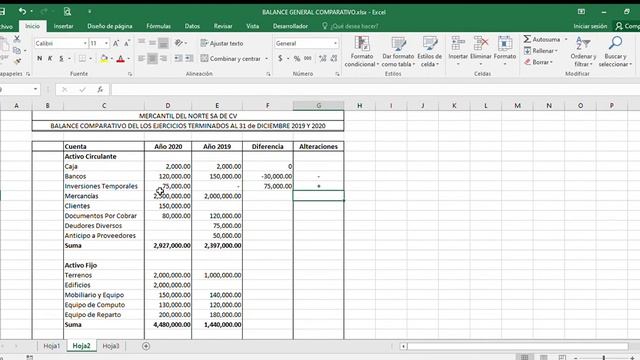Increase decimal places
Viewport: 640px width, 360px height.
pos(322,59)
